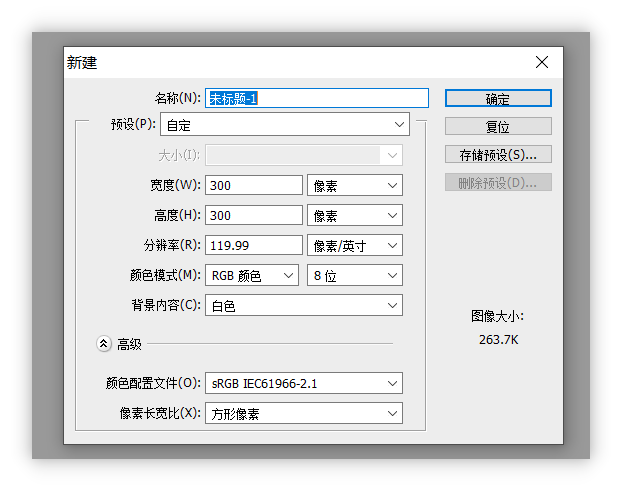The height and width of the screenshot is (491, 622).
Task: Open the height unit 像素 dropdown
Action: 354,215
